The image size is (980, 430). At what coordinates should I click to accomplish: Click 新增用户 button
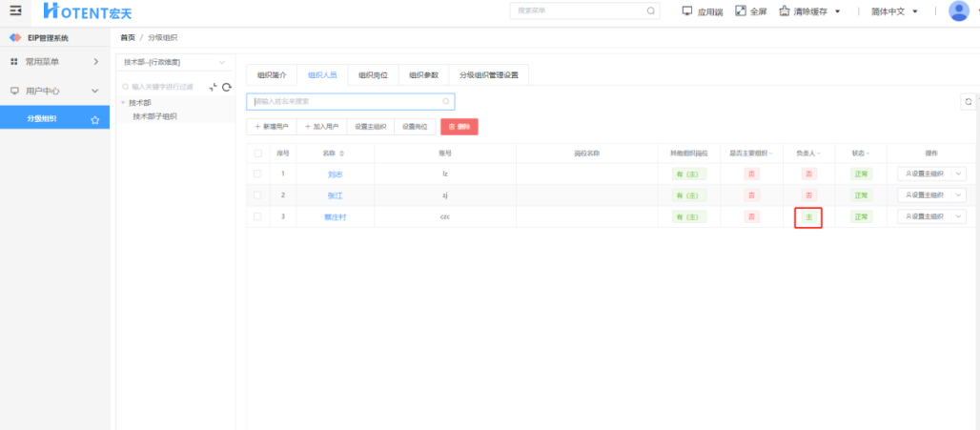click(x=272, y=126)
